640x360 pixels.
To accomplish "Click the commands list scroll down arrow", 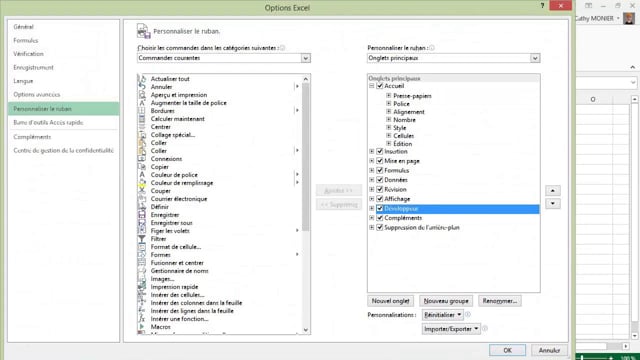I will 306,330.
